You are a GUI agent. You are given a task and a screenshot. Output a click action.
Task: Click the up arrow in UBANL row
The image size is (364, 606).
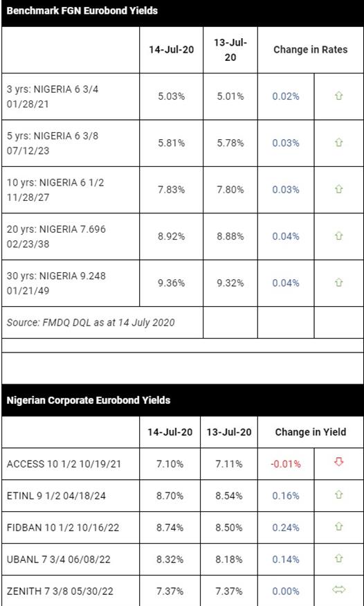338,558
